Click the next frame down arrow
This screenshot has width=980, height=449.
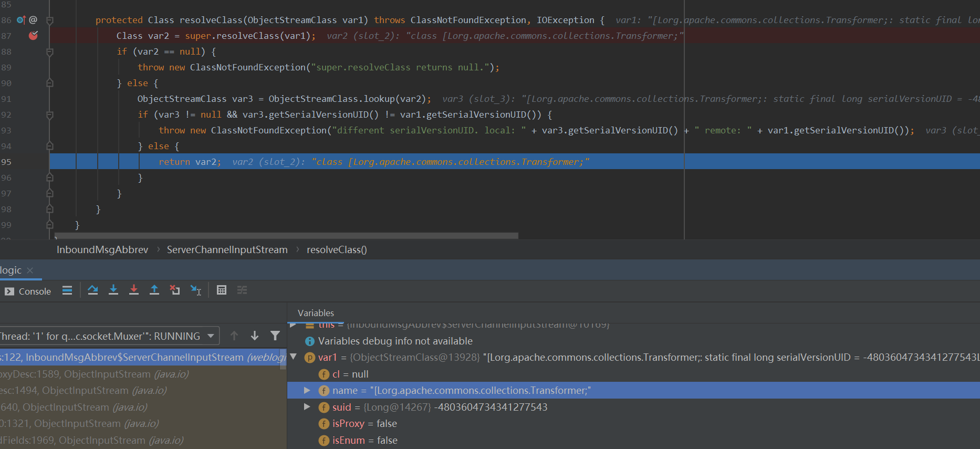click(x=255, y=336)
